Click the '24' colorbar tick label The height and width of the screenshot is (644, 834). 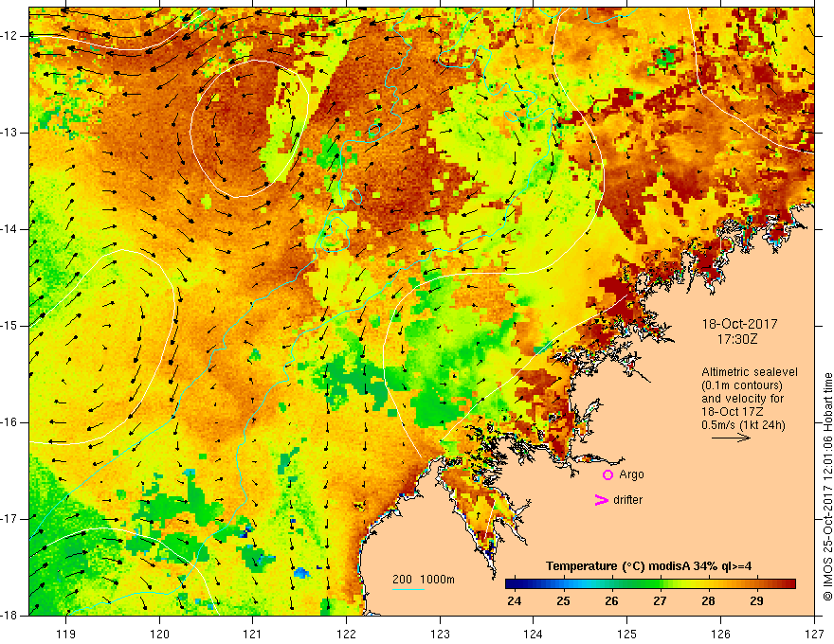pyautogui.click(x=515, y=601)
